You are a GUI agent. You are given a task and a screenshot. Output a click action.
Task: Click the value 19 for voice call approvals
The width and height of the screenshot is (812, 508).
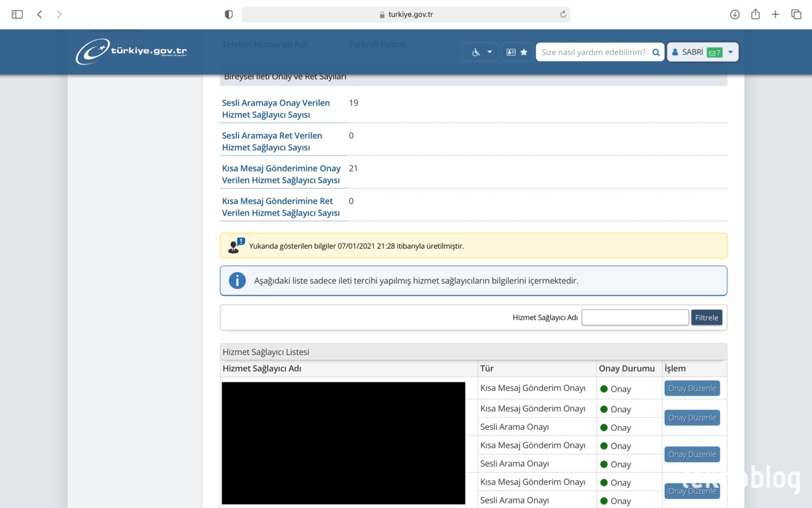tap(353, 103)
